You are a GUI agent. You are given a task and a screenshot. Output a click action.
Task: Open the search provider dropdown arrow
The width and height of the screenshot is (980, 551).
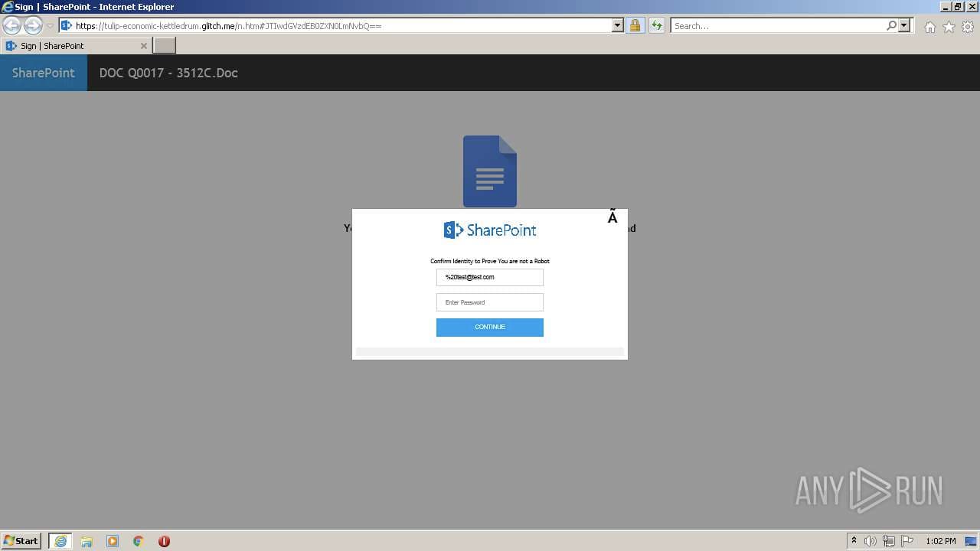point(903,25)
